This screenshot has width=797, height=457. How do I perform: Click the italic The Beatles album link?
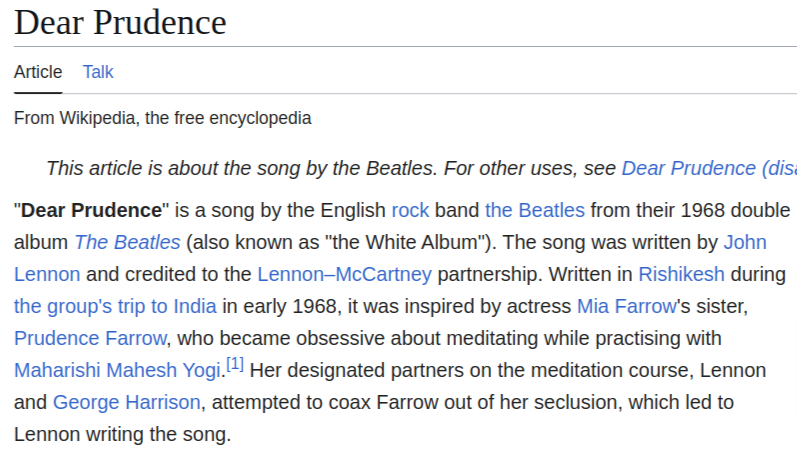[x=127, y=242]
